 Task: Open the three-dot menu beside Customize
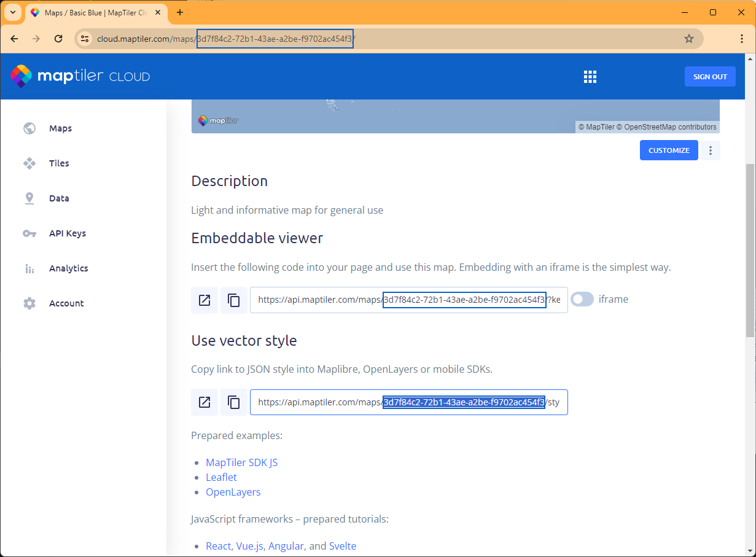(711, 150)
